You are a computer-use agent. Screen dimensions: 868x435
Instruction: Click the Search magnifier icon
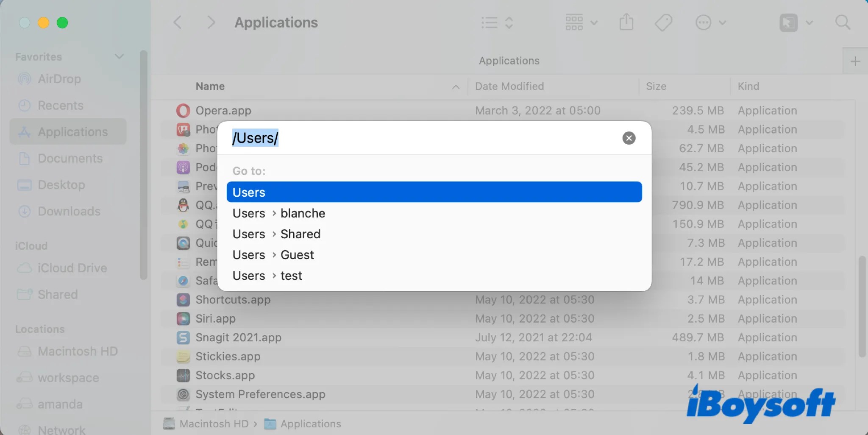point(843,22)
